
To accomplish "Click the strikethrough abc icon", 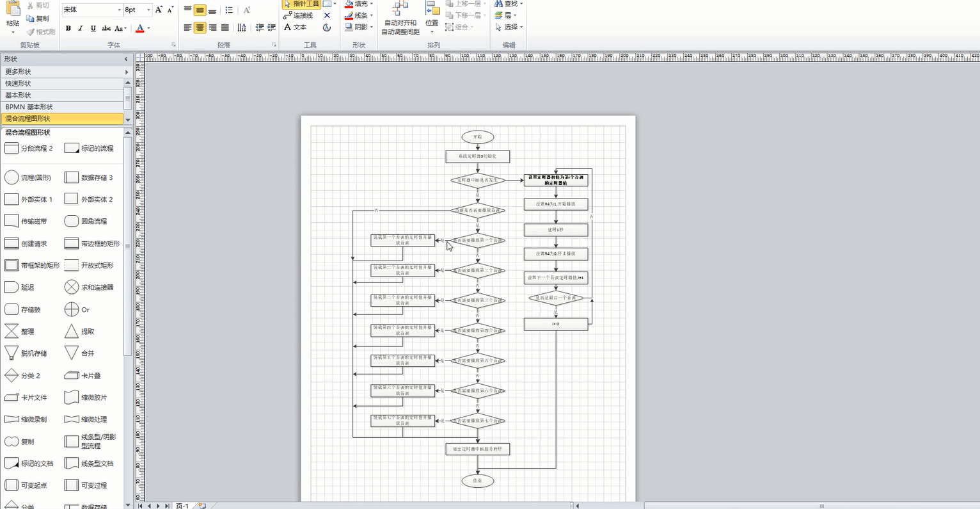I will (x=106, y=28).
